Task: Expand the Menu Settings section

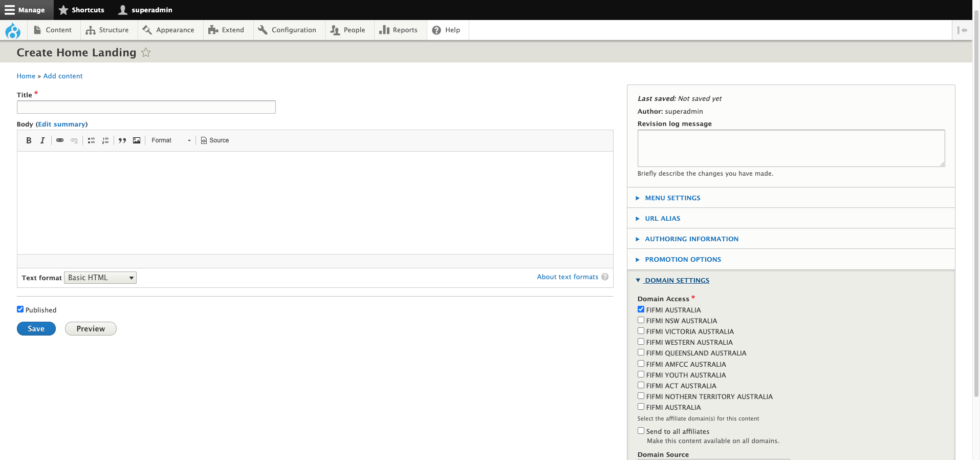Action: 672,198
